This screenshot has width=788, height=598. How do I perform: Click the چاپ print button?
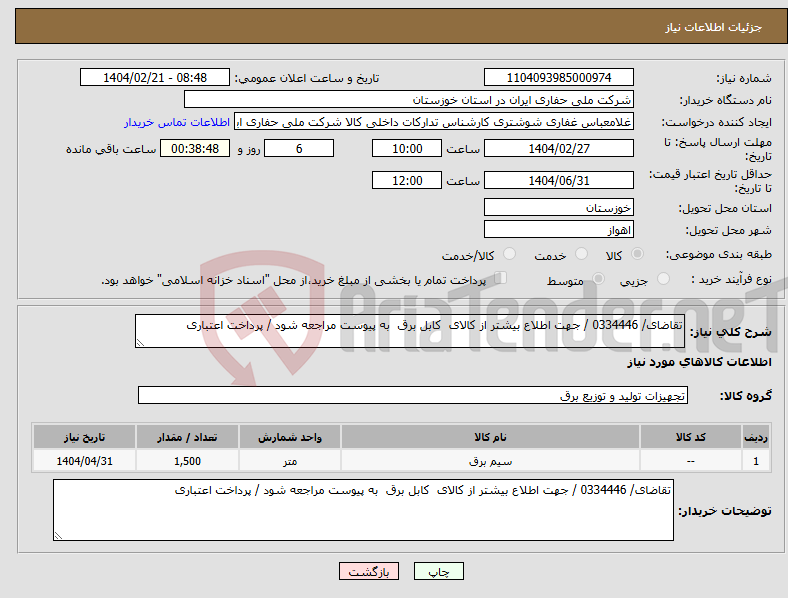pyautogui.click(x=439, y=571)
